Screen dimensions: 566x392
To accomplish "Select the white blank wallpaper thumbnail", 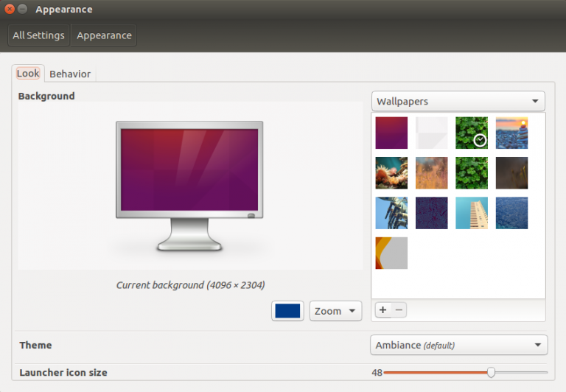I will click(x=431, y=133).
